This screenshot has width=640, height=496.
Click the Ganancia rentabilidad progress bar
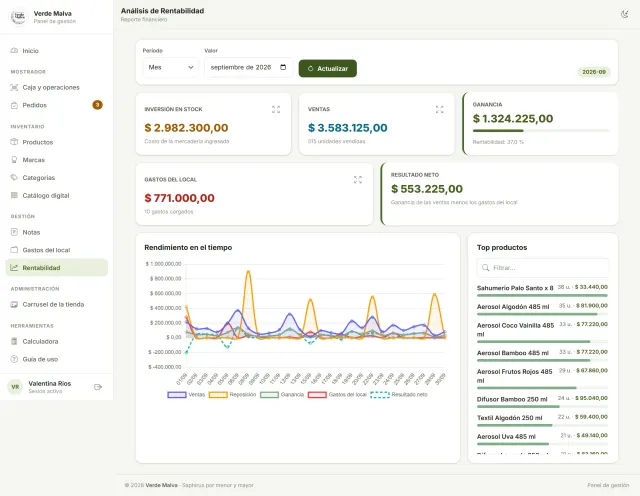[x=541, y=131]
